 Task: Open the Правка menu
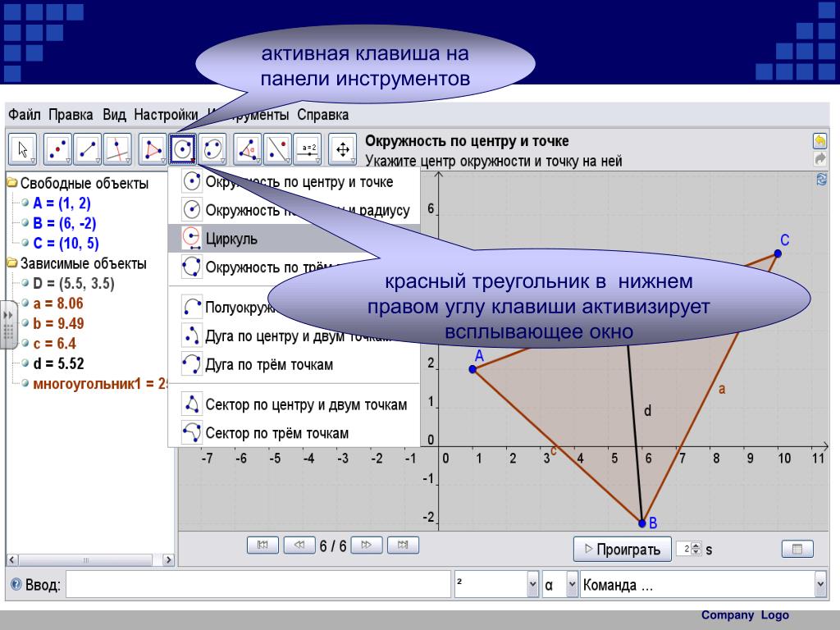(x=71, y=115)
